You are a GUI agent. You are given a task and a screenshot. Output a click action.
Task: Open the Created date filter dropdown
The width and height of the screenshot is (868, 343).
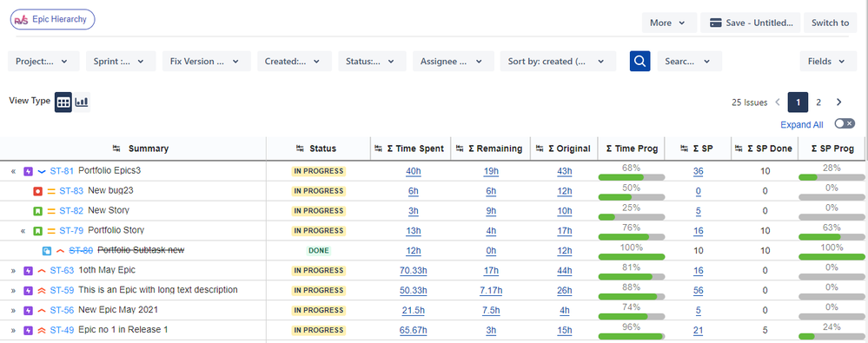[295, 62]
